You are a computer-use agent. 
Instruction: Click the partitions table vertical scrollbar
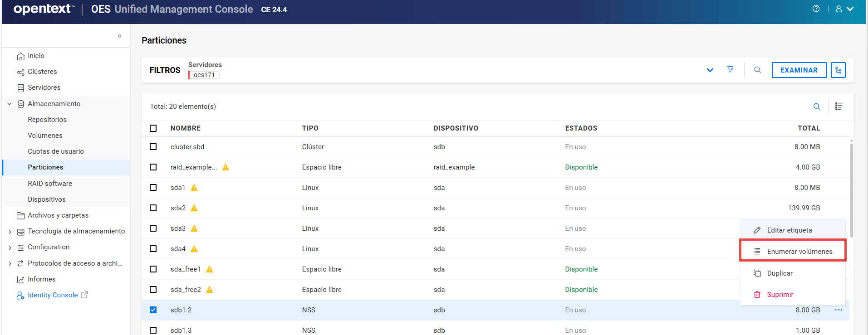pos(851,190)
